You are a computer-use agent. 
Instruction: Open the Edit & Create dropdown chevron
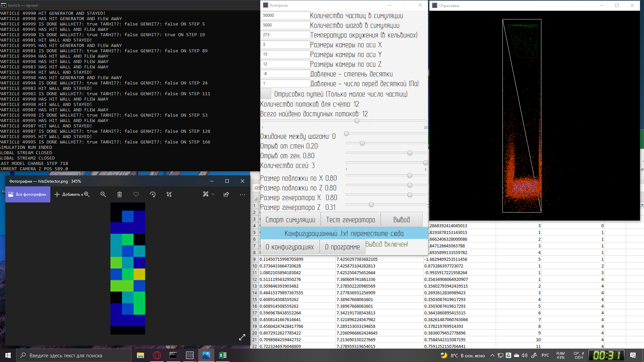click(x=213, y=194)
